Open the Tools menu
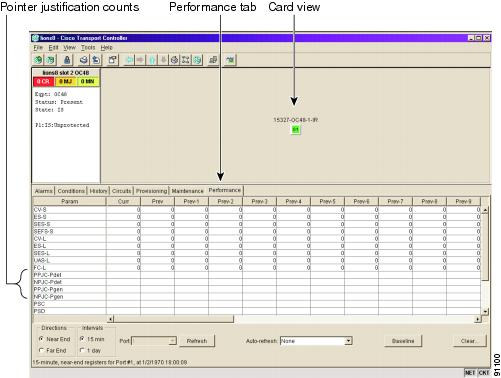 88,48
